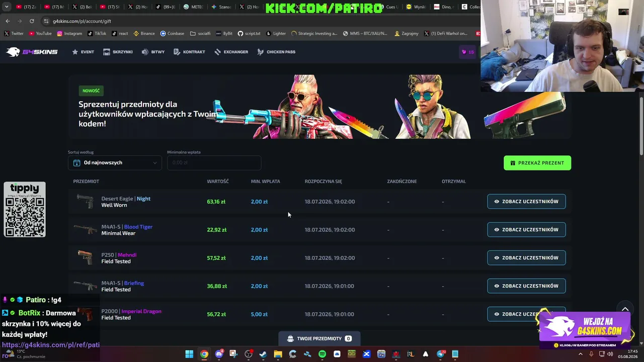Open the Skrzynki section
Viewport: 644px width, 362px height.
point(118,52)
